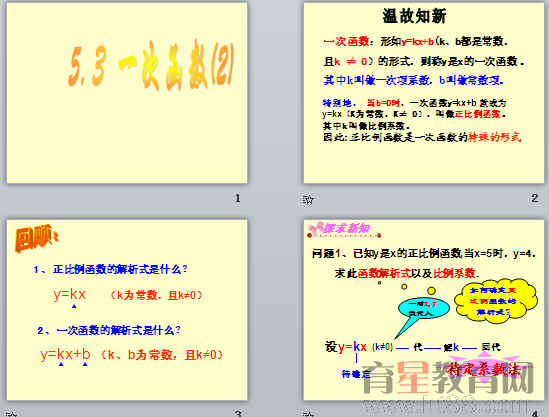Click slide number 2 label
549x417 pixels.
click(534, 198)
